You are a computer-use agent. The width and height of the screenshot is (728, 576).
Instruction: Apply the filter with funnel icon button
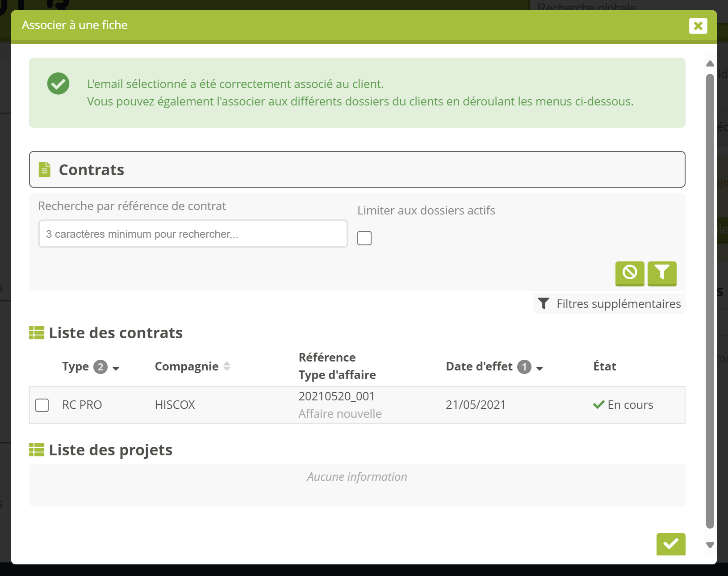661,273
